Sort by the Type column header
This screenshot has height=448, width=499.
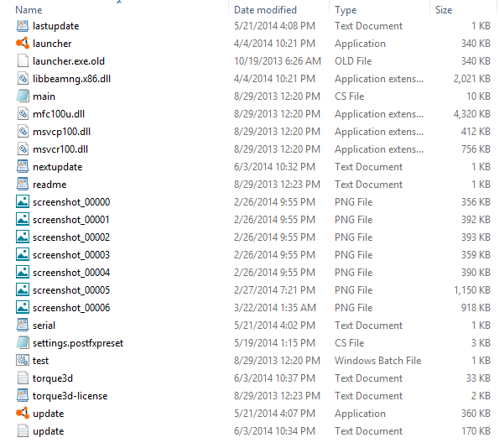pyautogui.click(x=346, y=10)
